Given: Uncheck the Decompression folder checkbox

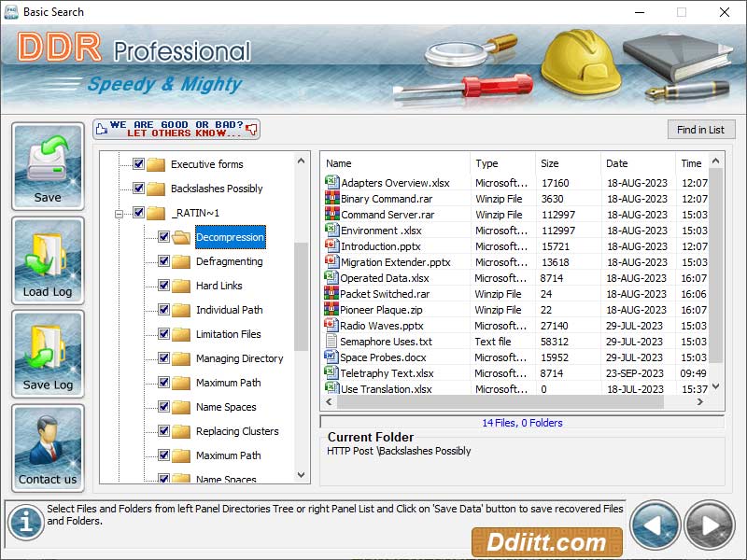Looking at the screenshot, I should (164, 237).
